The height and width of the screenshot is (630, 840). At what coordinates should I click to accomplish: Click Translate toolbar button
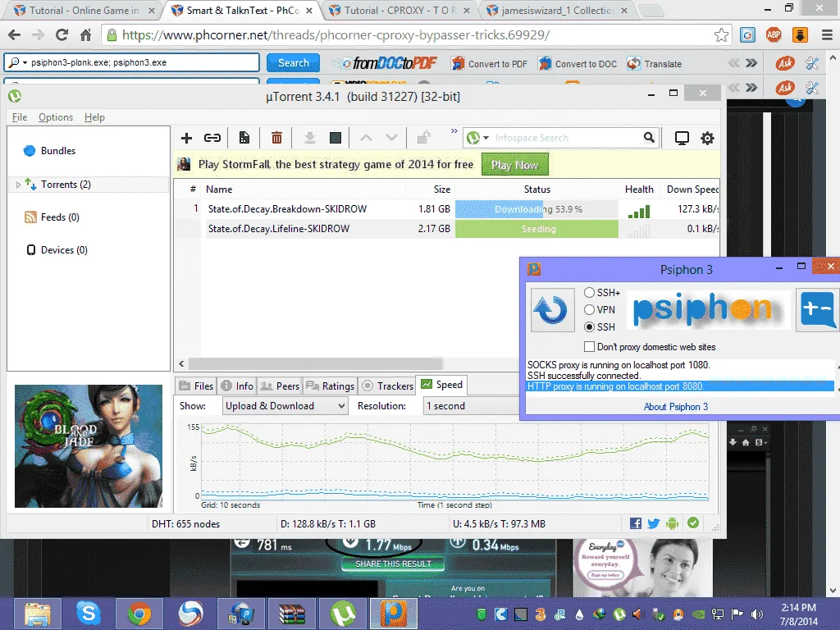coord(654,64)
